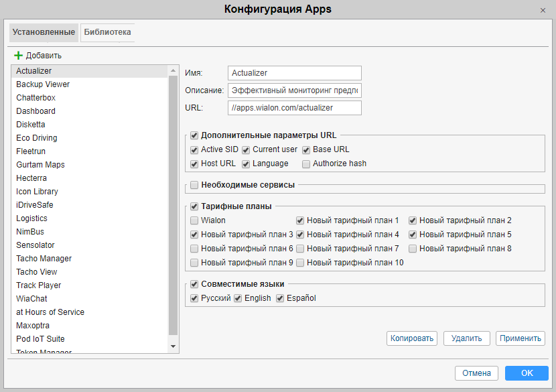This screenshot has width=556, height=392.
Task: Enable the Authorize hash checkbox
Action: [306, 164]
